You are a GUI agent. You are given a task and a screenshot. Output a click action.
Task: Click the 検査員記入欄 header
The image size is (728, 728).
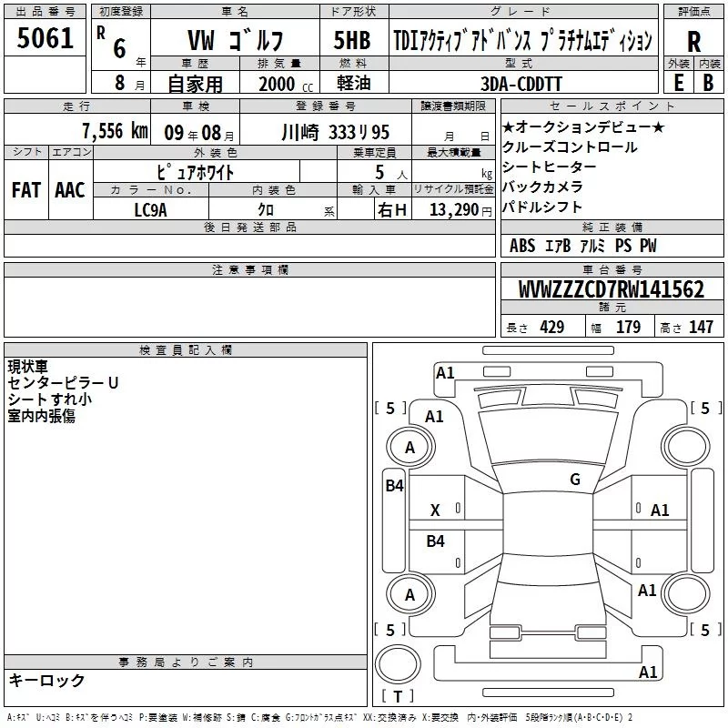tap(186, 350)
